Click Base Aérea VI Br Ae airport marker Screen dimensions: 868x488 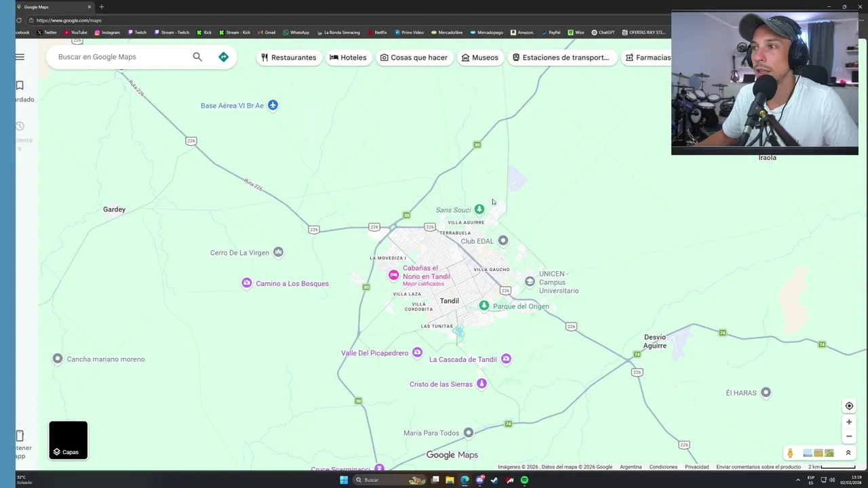tap(273, 105)
